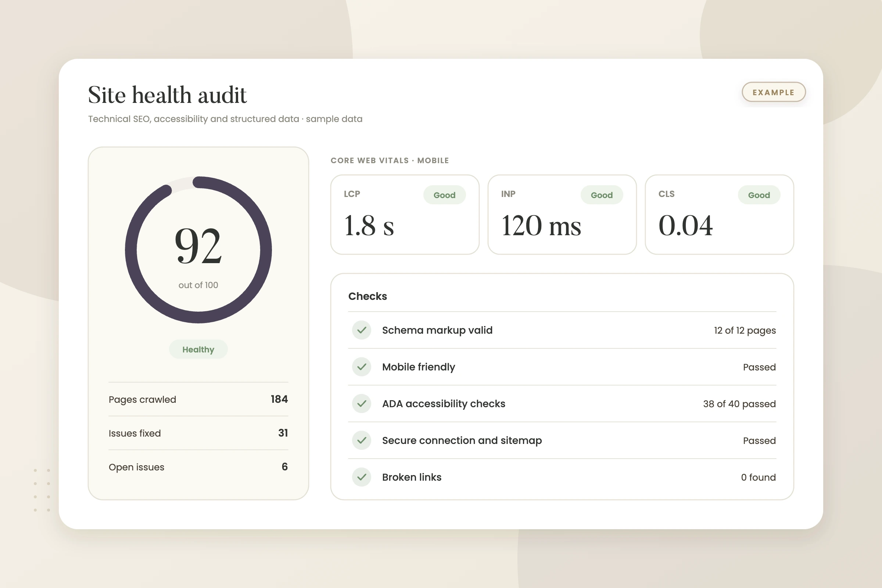Click the Good badge on the CLS card
This screenshot has width=882, height=588.
[759, 195]
